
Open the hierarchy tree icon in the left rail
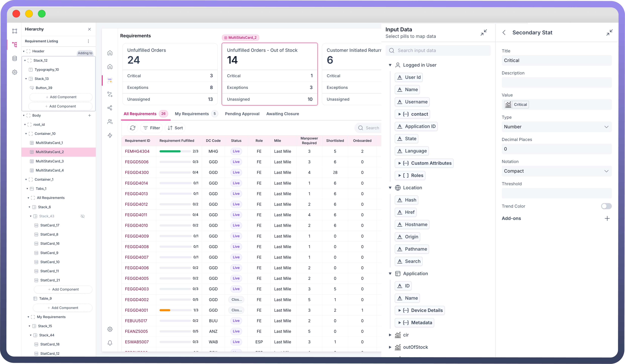[15, 45]
